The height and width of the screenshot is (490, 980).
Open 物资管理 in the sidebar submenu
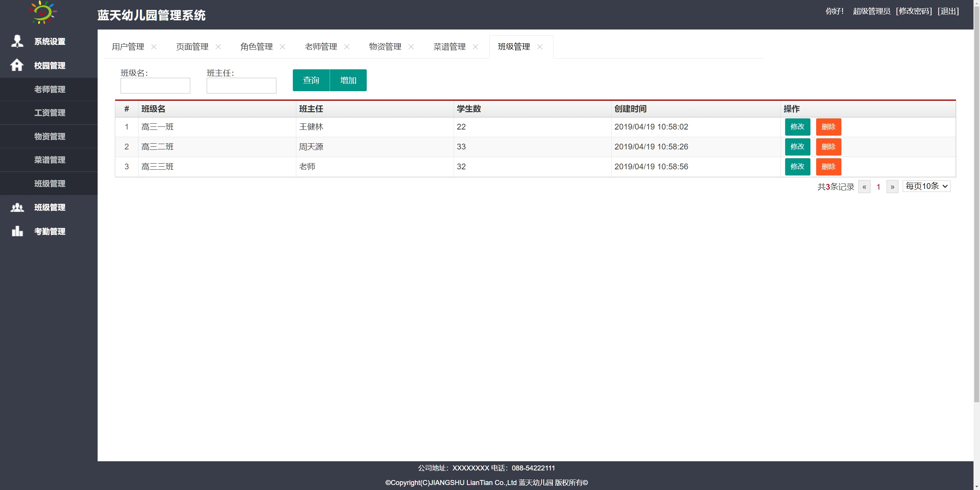49,136
